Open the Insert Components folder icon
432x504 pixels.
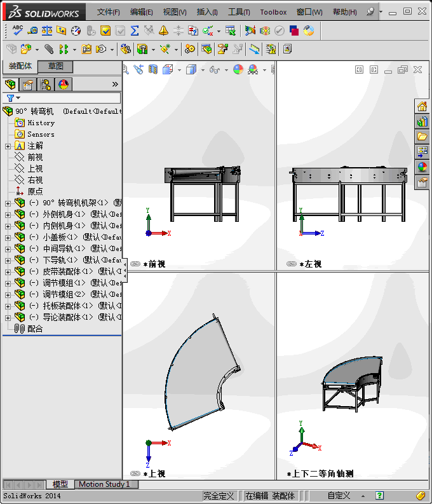coord(25,49)
